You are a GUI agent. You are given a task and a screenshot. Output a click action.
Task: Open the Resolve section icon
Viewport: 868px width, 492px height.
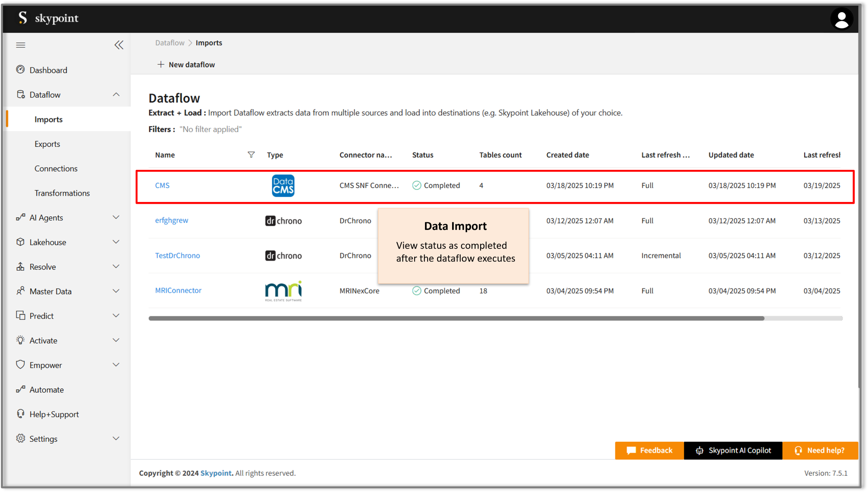21,267
